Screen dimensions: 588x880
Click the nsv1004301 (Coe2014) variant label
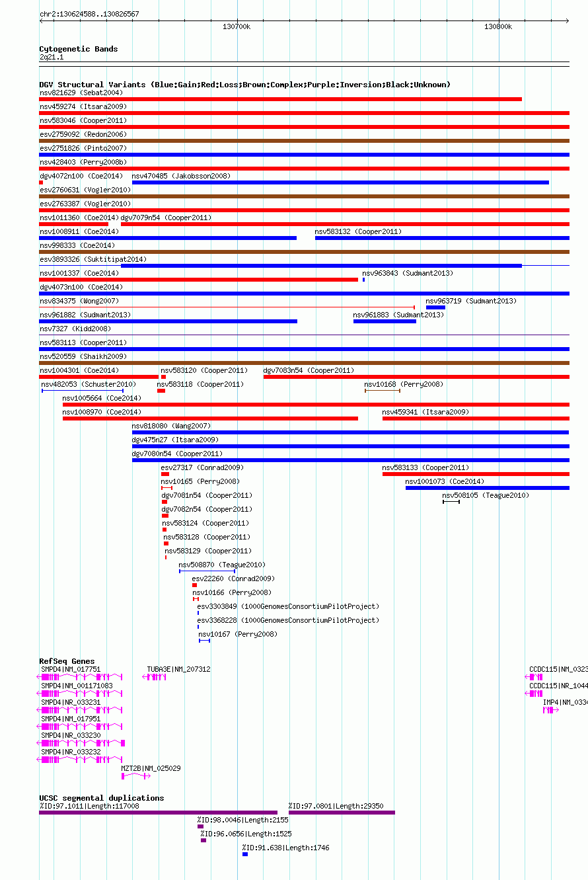click(x=79, y=370)
